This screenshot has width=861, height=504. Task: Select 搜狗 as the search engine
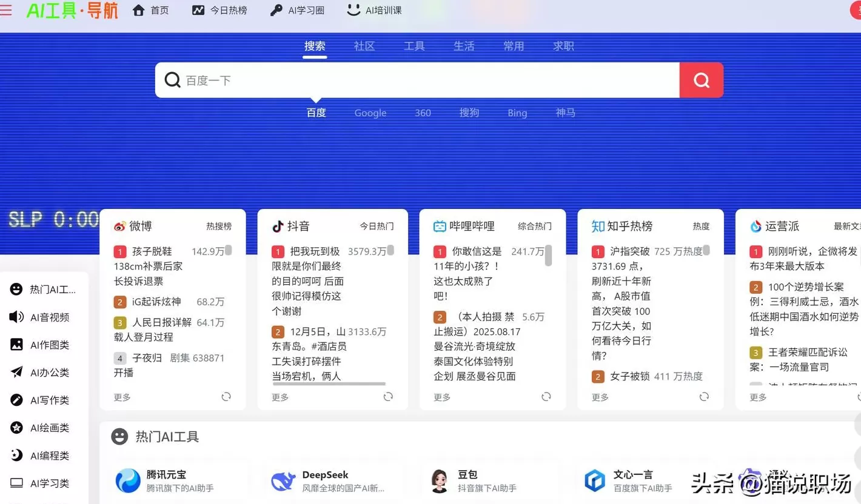point(469,113)
